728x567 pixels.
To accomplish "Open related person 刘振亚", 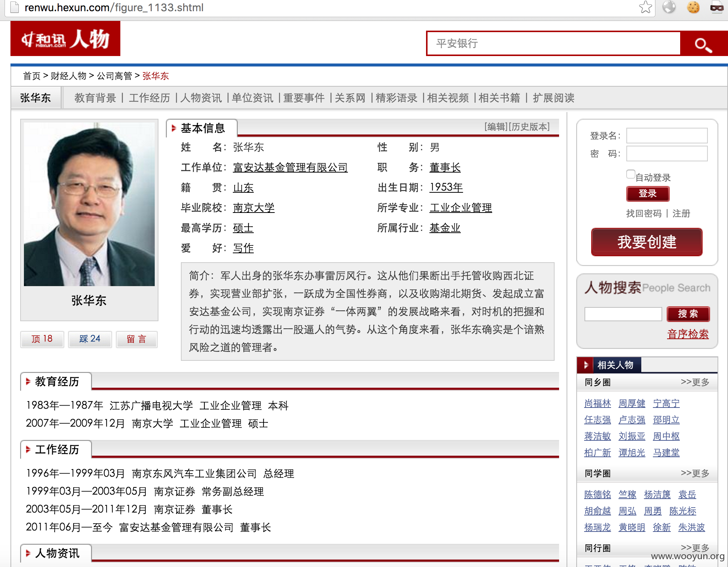I will point(632,436).
